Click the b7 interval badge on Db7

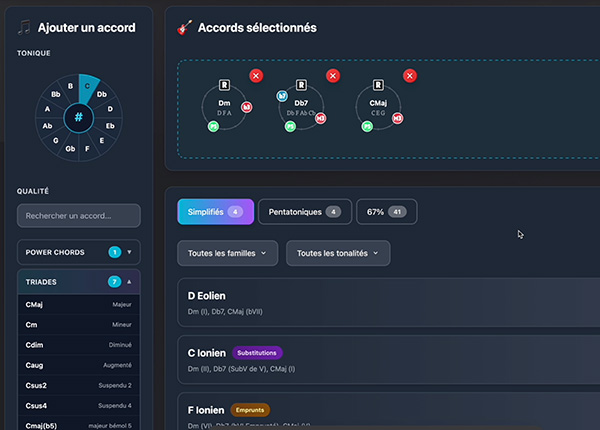[282, 95]
